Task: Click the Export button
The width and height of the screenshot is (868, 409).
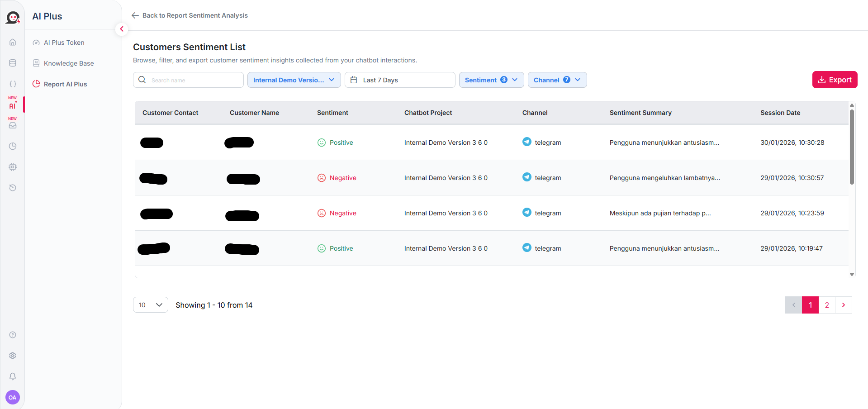Action: click(835, 80)
